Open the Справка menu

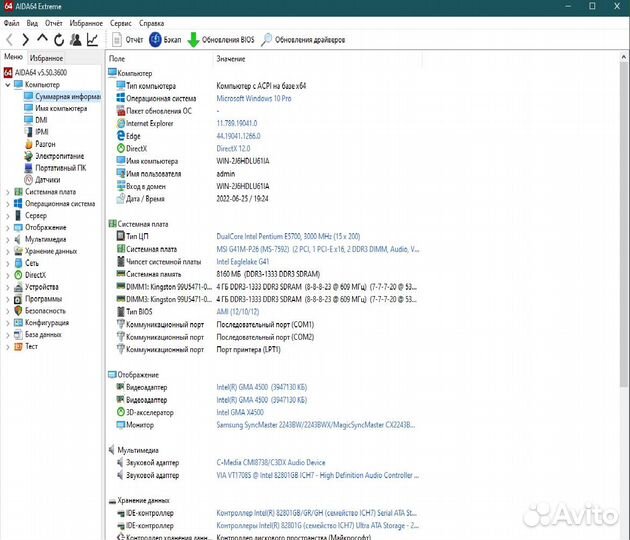click(x=151, y=23)
